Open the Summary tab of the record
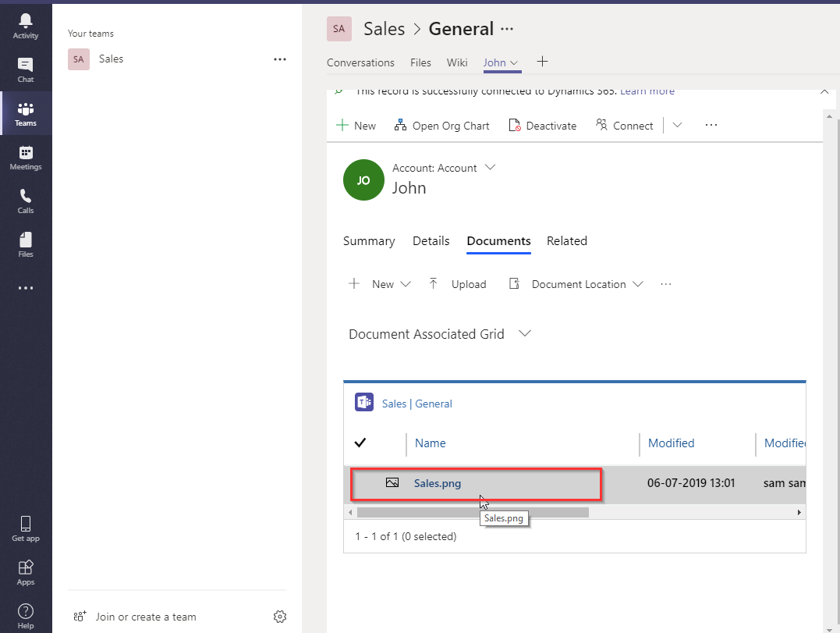The image size is (840, 633). (369, 241)
